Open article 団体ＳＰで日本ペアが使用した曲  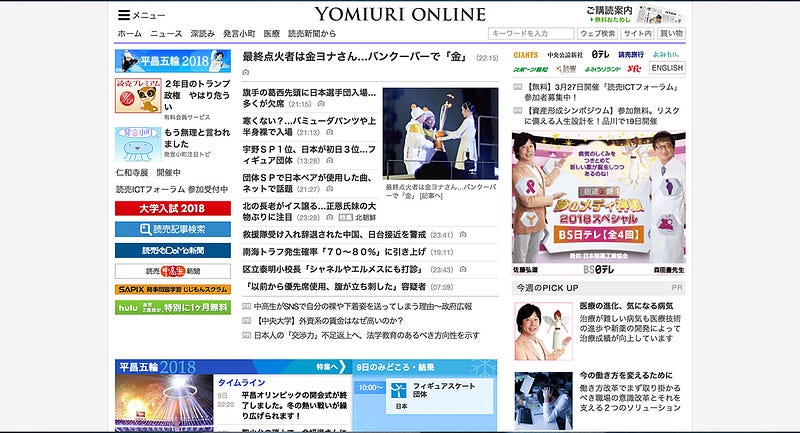coord(308,183)
